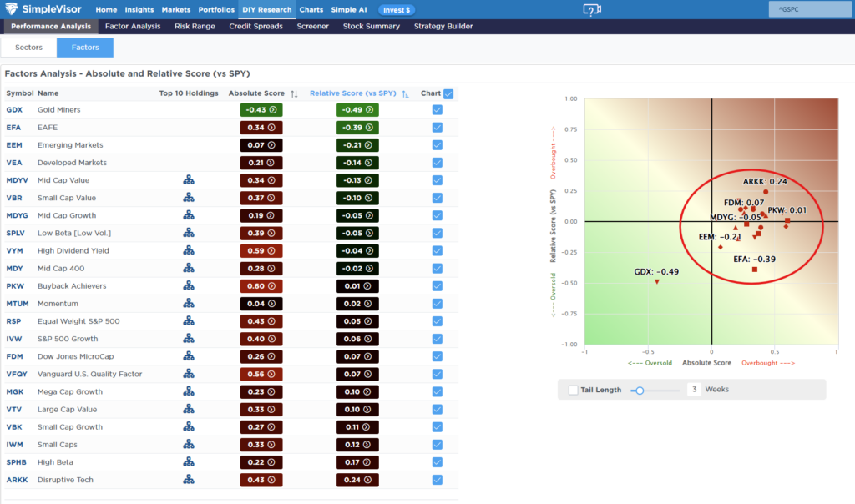Viewport: 855px width, 504px height.
Task: Uncheck MTUM chart checkbox
Action: [438, 304]
